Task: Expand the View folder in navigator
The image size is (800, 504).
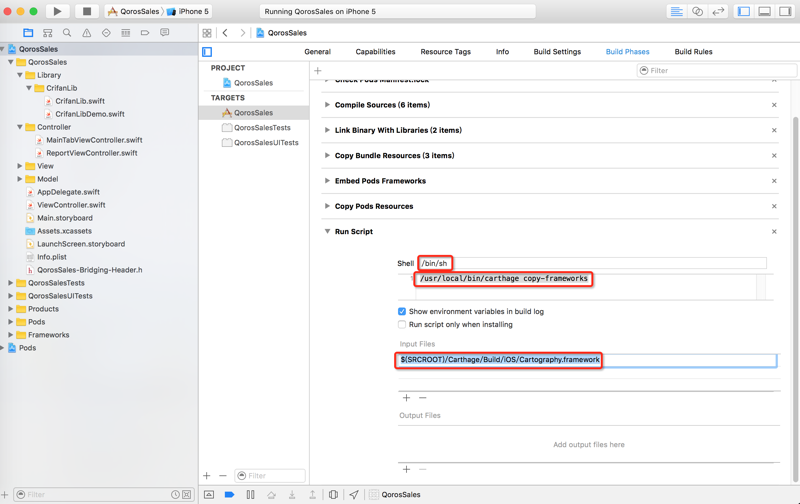Action: (x=19, y=166)
